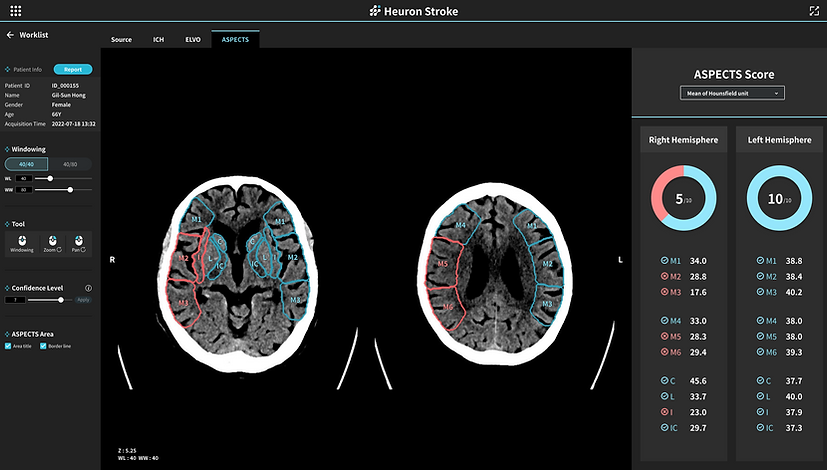Click right hemisphere M2 cross icon
Viewport: 827px width, 470px height.
(x=665, y=276)
